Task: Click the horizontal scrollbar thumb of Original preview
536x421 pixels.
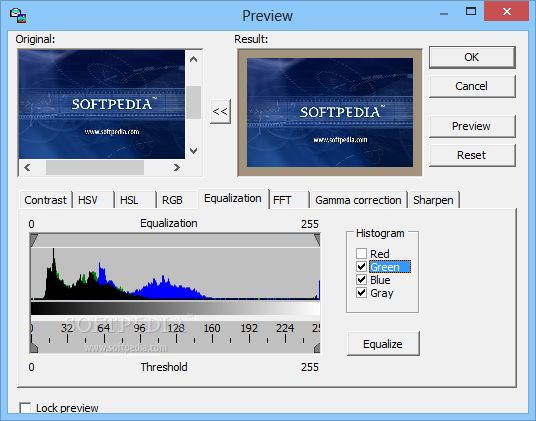Action: click(95, 167)
